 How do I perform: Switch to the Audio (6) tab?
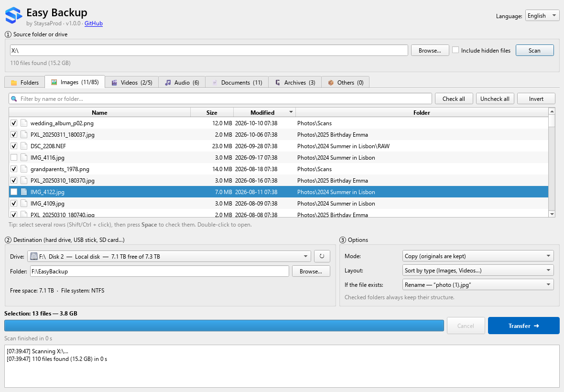[182, 83]
